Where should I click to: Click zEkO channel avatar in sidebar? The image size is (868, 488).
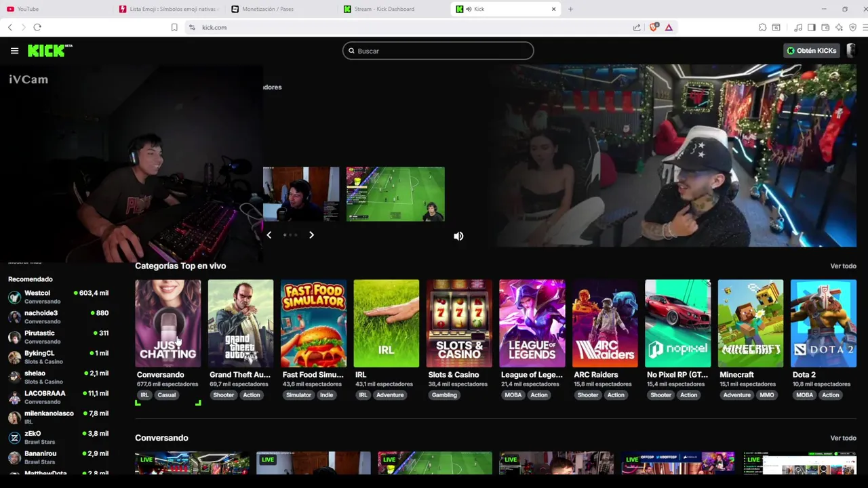(14, 438)
